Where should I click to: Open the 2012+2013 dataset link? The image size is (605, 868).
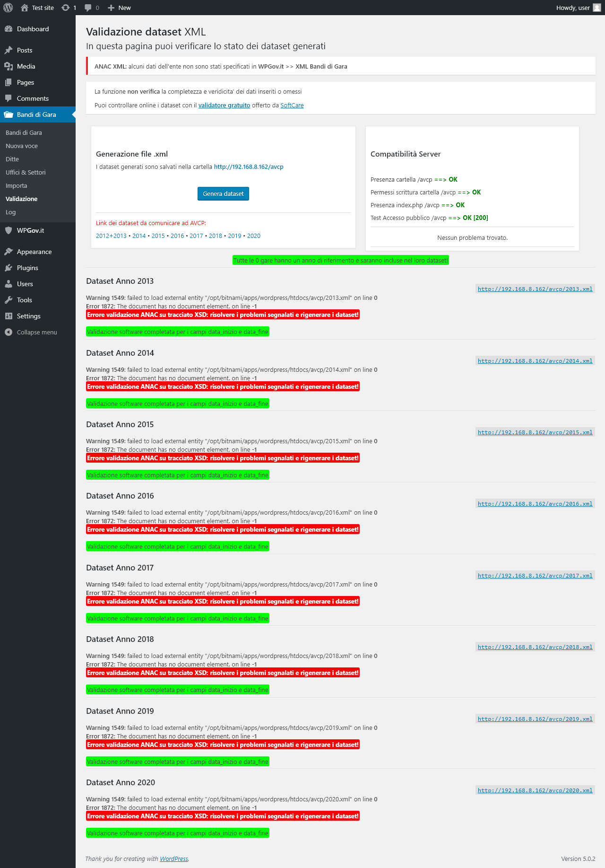pos(111,236)
